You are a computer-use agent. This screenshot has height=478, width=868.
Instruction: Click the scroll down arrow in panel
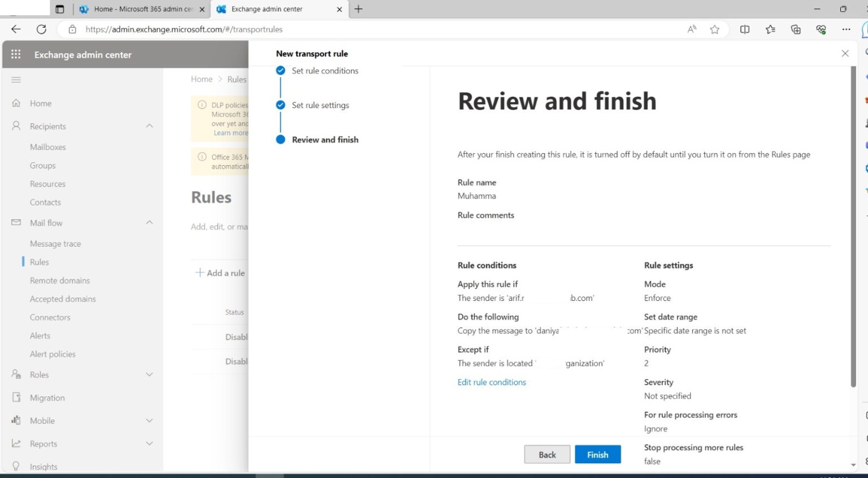pyautogui.click(x=853, y=465)
